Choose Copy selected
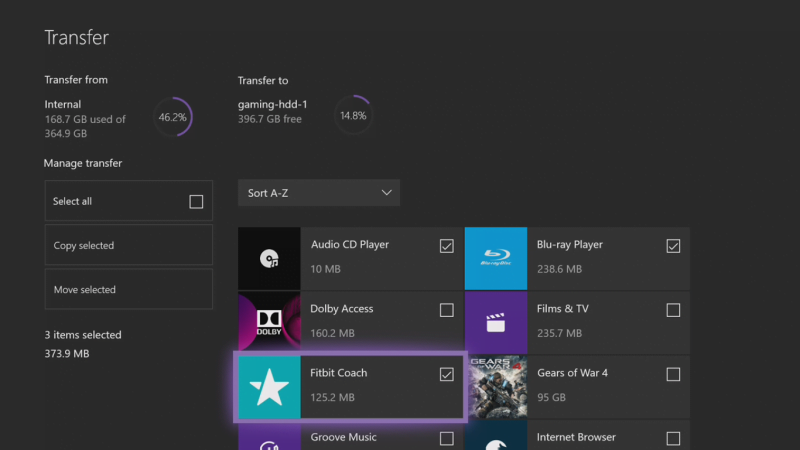This screenshot has width=800, height=450. 129,245
